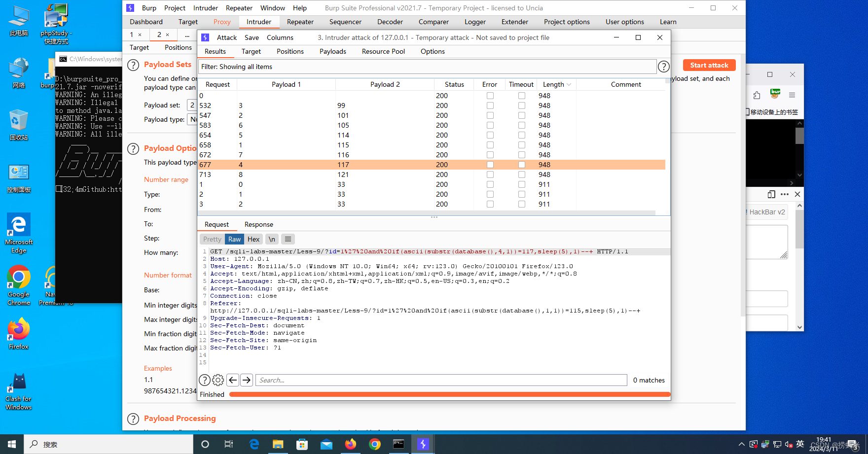The height and width of the screenshot is (454, 868).
Task: Open Burp Suite taskbar icon
Action: tap(423, 444)
